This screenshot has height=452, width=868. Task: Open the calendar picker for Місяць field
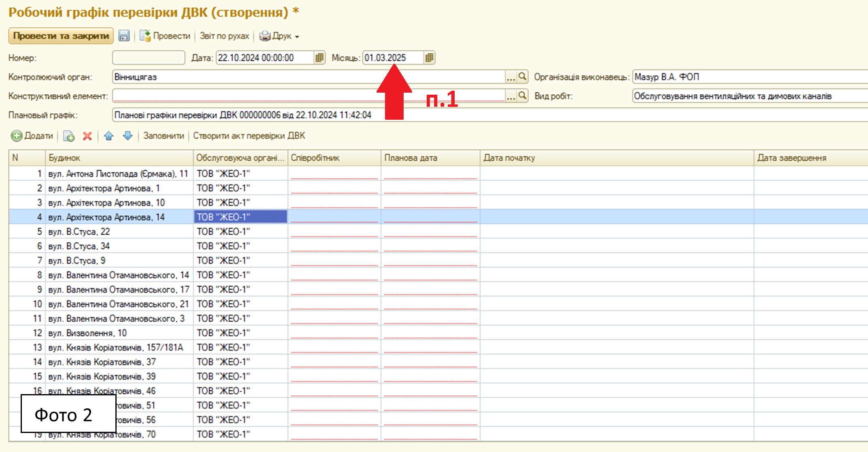click(430, 58)
